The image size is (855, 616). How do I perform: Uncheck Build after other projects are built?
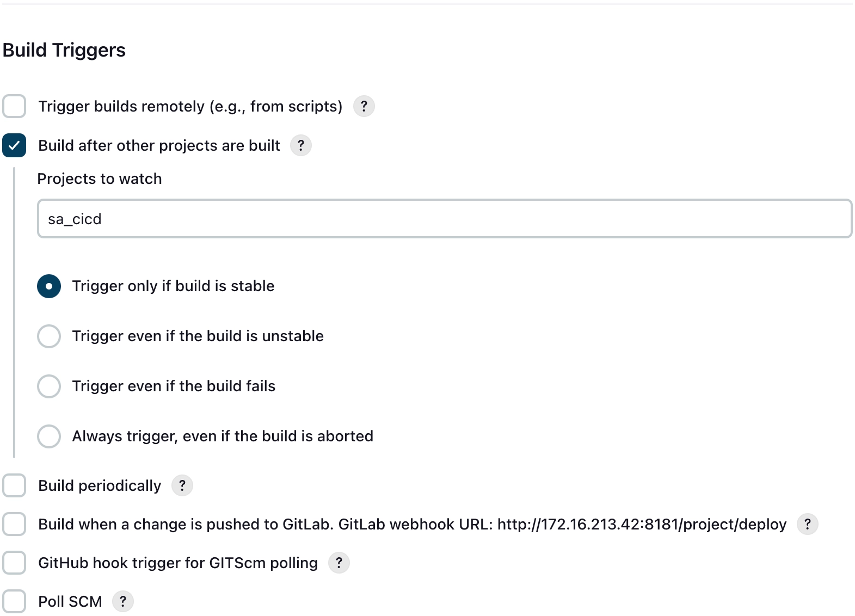[14, 145]
